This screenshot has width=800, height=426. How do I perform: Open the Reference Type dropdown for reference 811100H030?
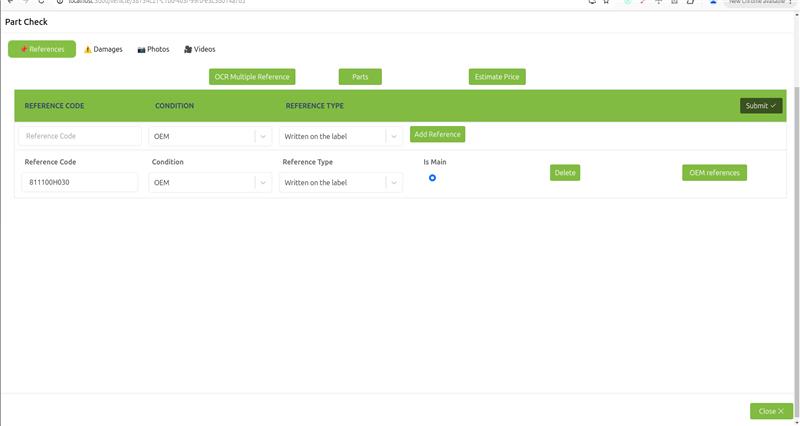[x=393, y=182]
